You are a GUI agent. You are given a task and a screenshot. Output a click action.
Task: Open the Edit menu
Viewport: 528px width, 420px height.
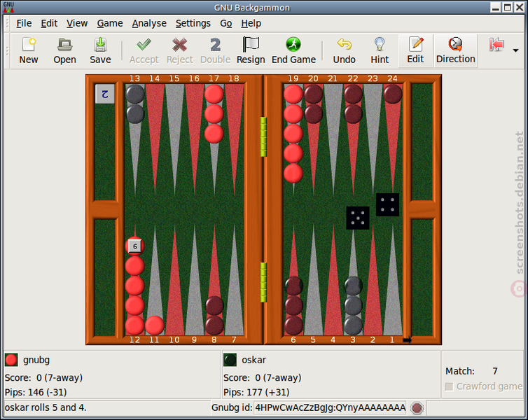tap(49, 23)
